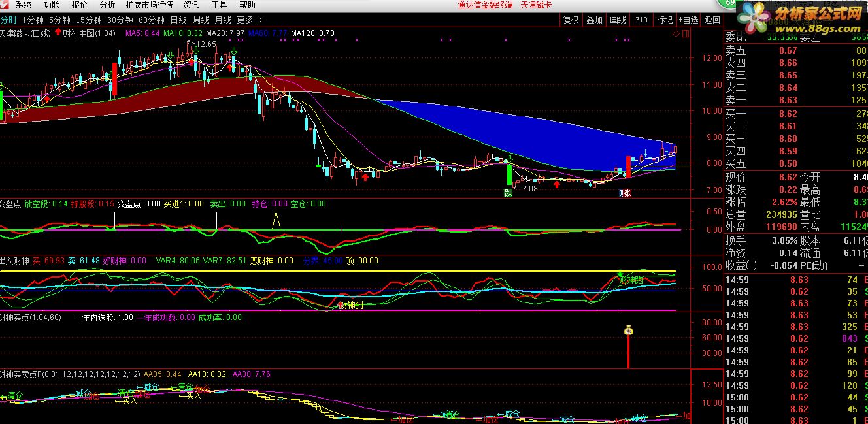Click the MA20: 7.97 value

[x=225, y=33]
